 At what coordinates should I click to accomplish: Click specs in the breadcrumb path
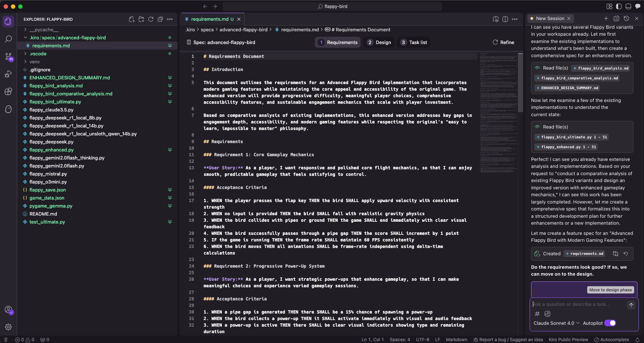click(207, 29)
